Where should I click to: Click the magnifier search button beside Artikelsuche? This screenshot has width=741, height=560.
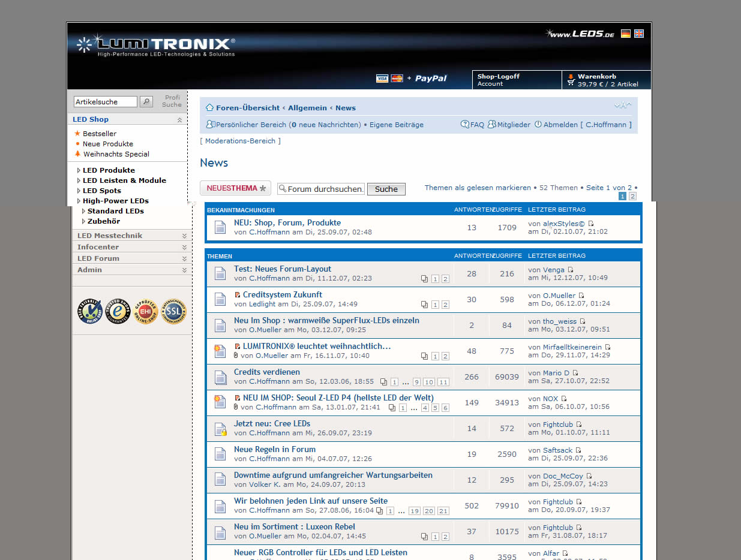click(x=146, y=102)
